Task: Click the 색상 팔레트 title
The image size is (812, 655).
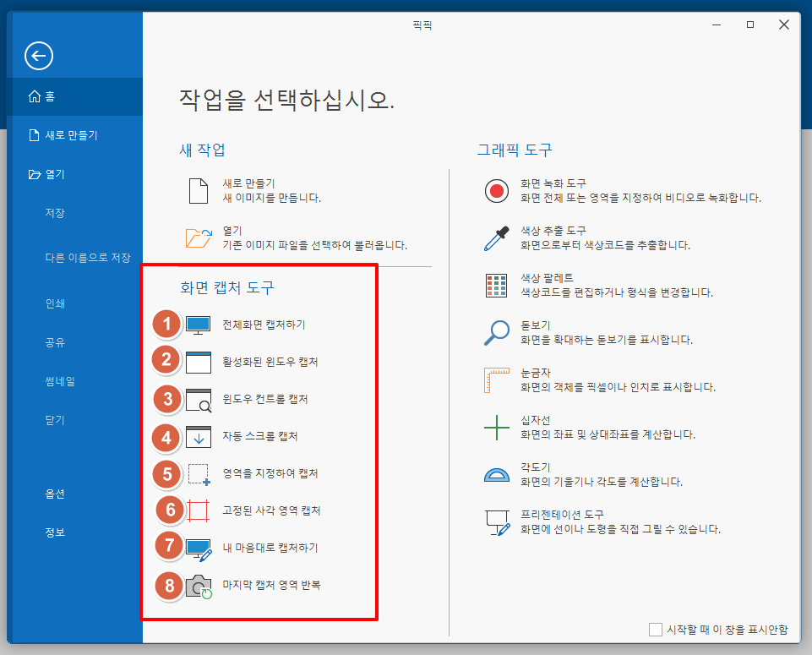Action: tap(547, 278)
